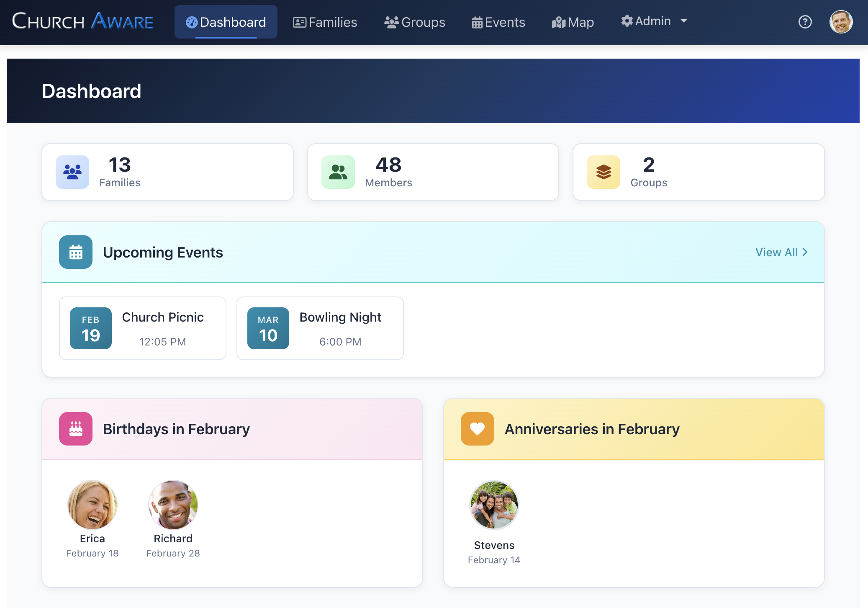This screenshot has width=868, height=608.
Task: Click the Birthdays in February heading
Action: [176, 429]
